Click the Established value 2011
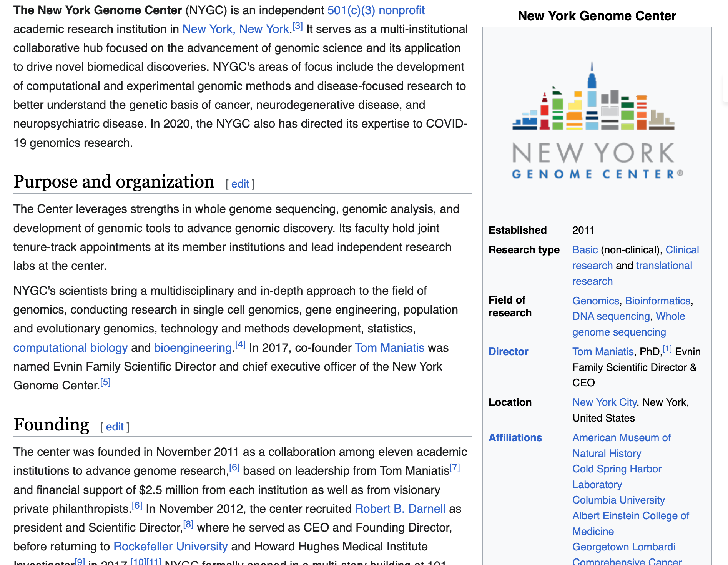This screenshot has width=728, height=565. [583, 230]
